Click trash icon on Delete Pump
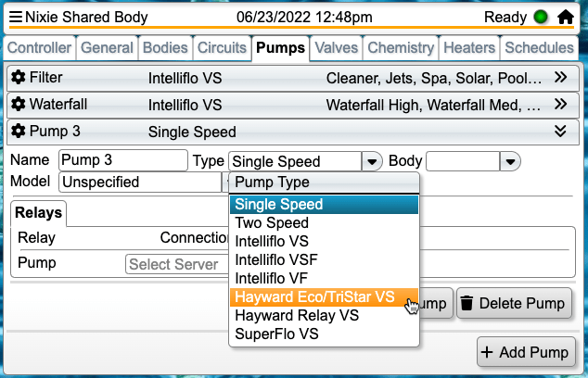The image size is (588, 378). click(x=467, y=303)
